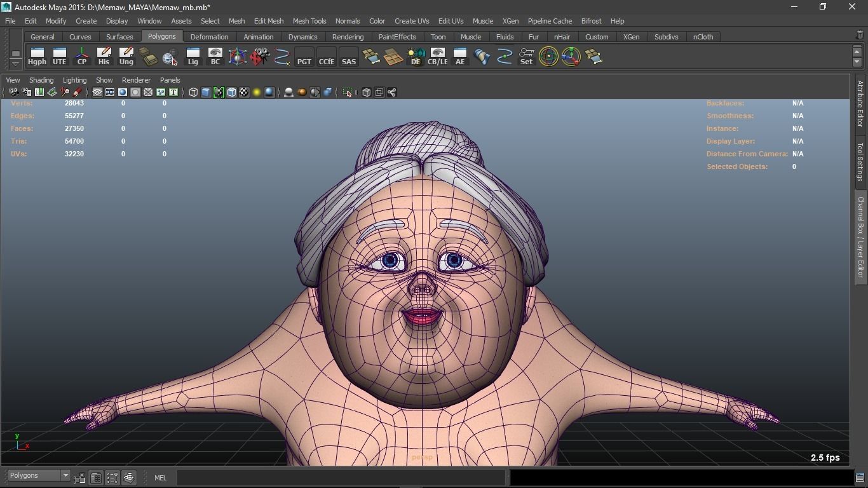Image resolution: width=868 pixels, height=488 pixels.
Task: Click the red camera shelf icon
Action: coord(259,57)
